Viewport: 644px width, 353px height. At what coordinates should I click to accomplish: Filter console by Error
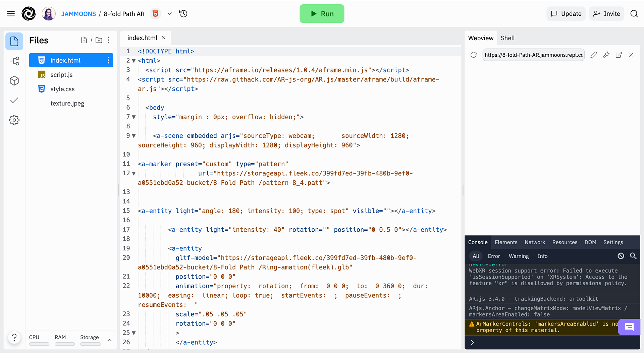click(494, 256)
